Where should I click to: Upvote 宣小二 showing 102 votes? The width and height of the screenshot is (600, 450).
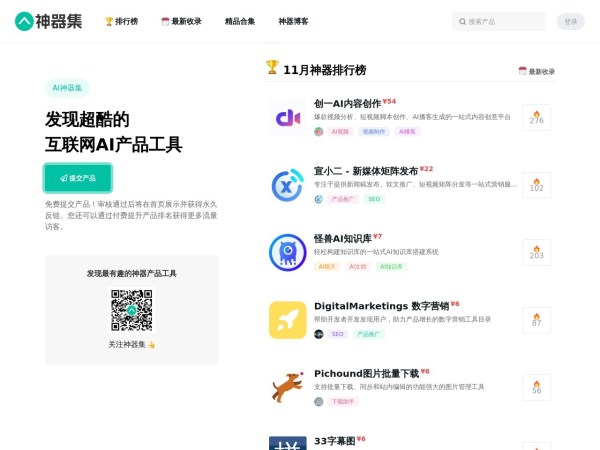[x=536, y=185]
